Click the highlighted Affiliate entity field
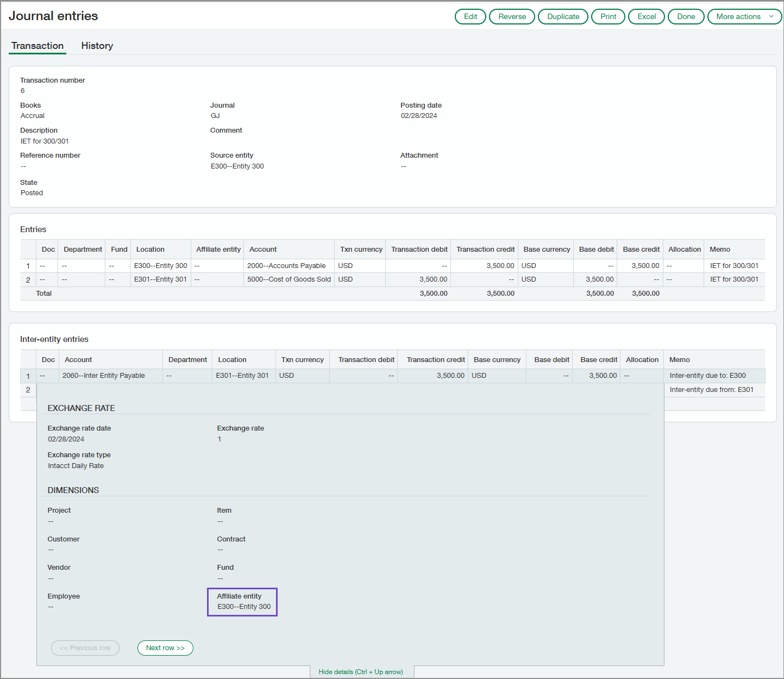This screenshot has height=679, width=784. click(x=242, y=602)
